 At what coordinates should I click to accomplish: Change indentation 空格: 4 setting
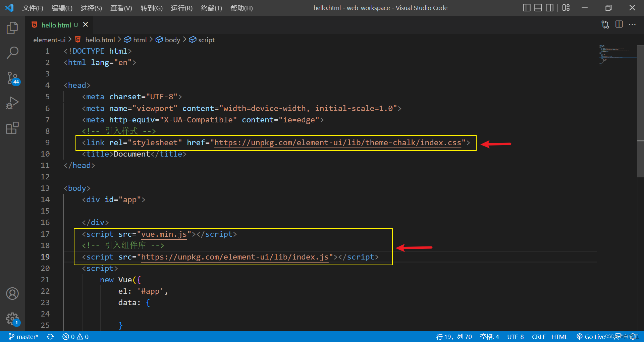pos(489,337)
